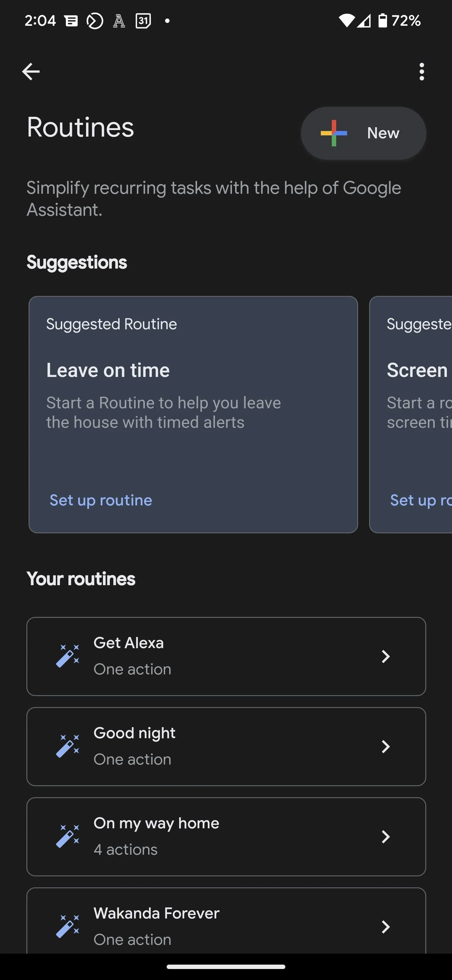The height and width of the screenshot is (980, 452).
Task: Tap the battery indicator in status bar
Action: [x=382, y=20]
